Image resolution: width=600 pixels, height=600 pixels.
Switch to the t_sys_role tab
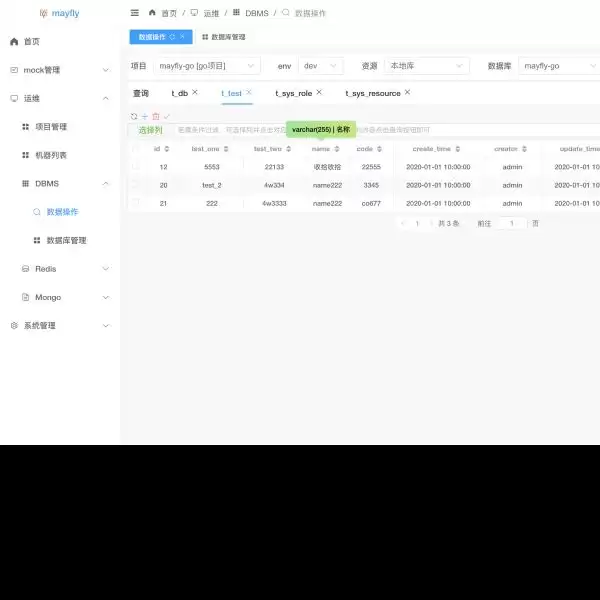pos(293,93)
